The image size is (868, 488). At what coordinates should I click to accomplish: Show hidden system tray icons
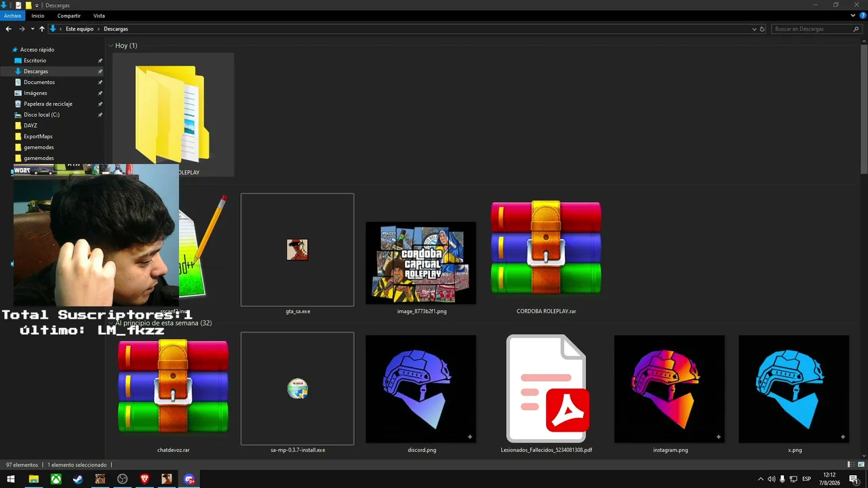760,479
